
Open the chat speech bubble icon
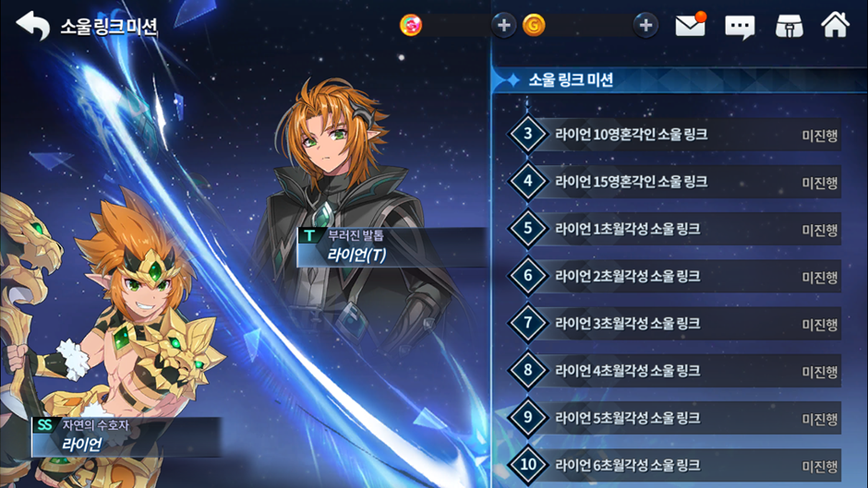pyautogui.click(x=740, y=26)
